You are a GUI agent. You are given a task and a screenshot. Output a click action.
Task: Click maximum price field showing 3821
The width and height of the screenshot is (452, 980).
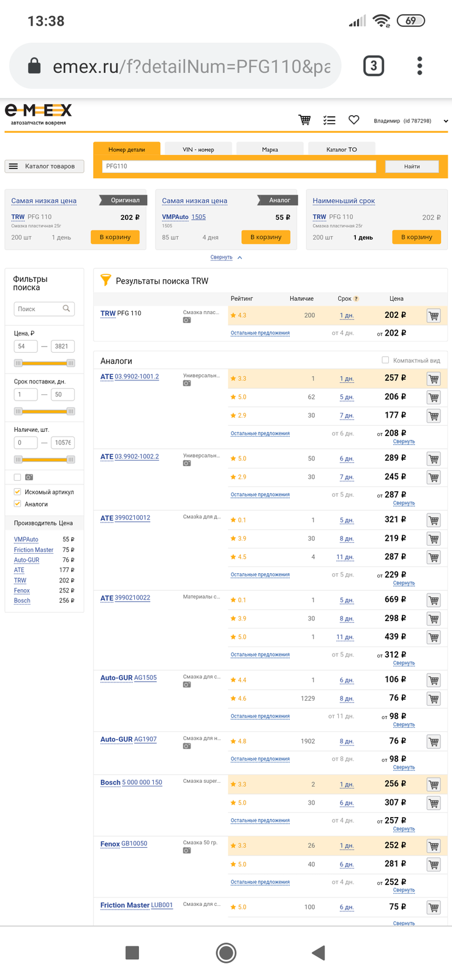pyautogui.click(x=62, y=346)
